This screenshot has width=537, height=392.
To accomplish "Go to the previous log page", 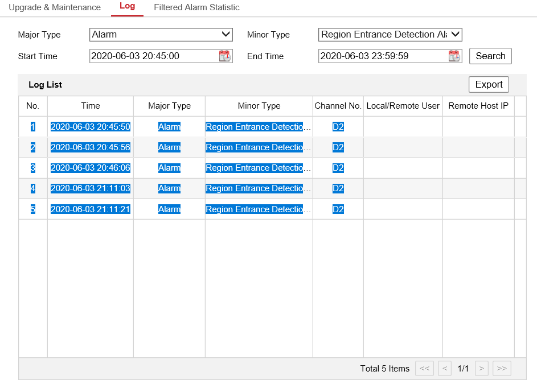I will coord(444,369).
